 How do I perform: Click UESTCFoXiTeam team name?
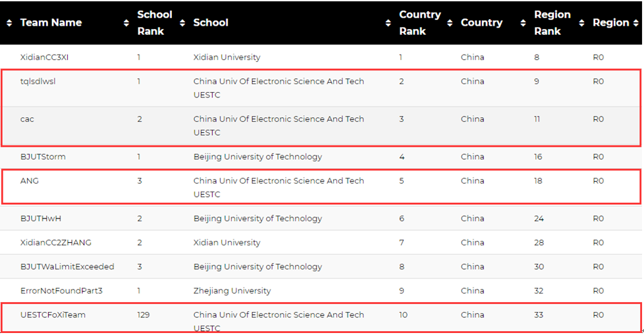point(53,315)
